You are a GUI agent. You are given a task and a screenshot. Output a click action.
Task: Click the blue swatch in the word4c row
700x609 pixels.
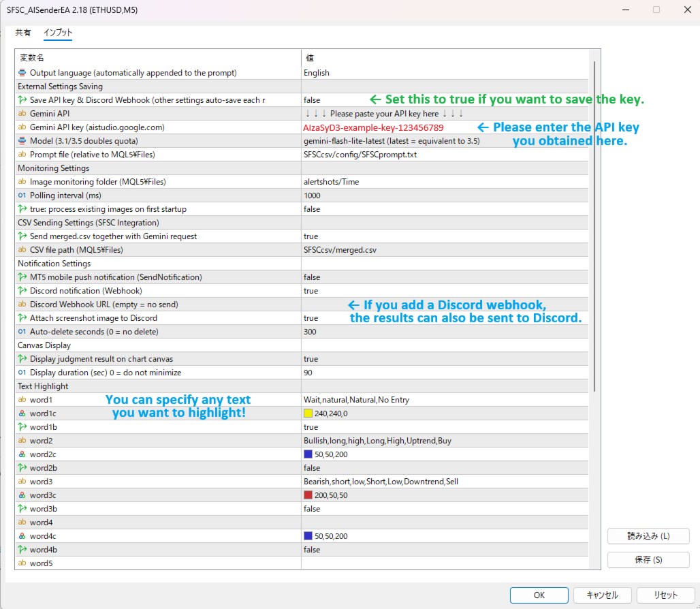(308, 536)
